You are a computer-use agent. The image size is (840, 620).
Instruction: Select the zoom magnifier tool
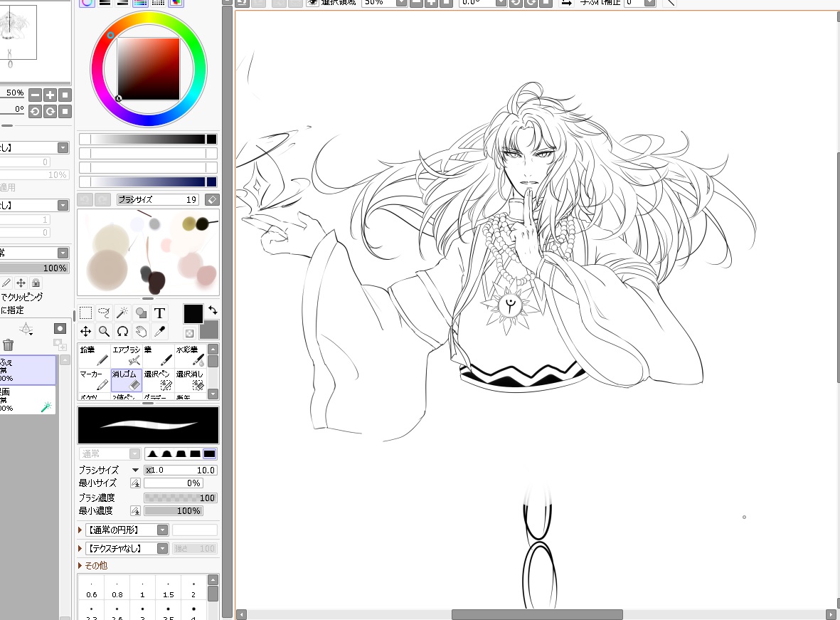tap(104, 332)
